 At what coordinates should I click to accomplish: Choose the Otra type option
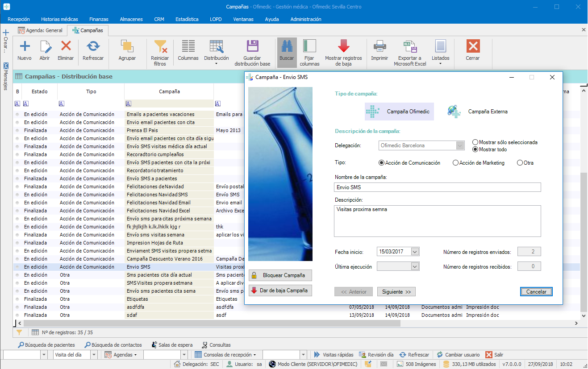[x=520, y=163]
